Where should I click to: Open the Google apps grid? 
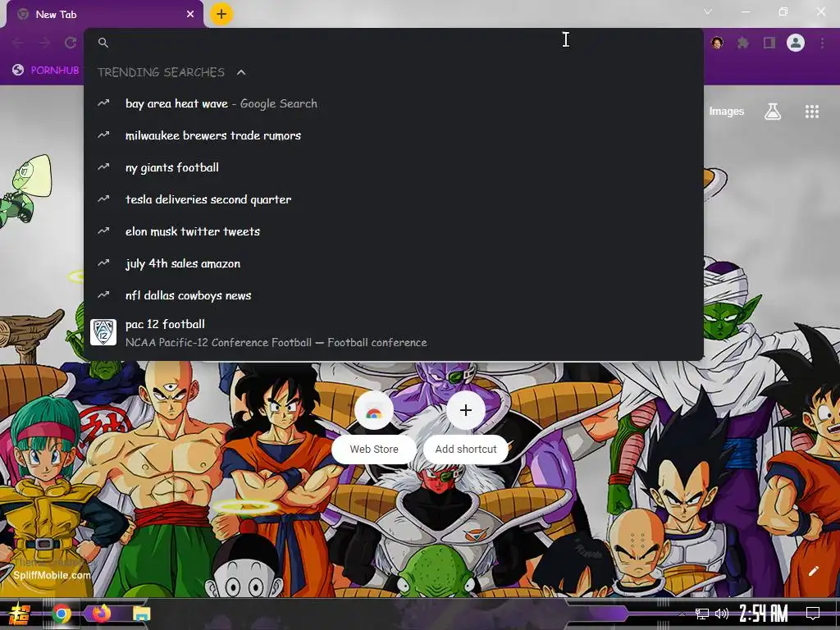(x=812, y=112)
